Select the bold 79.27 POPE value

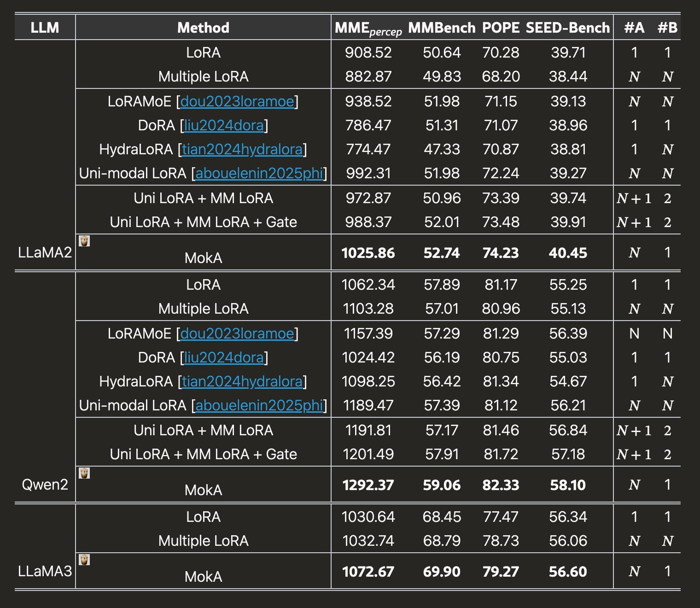pyautogui.click(x=501, y=572)
